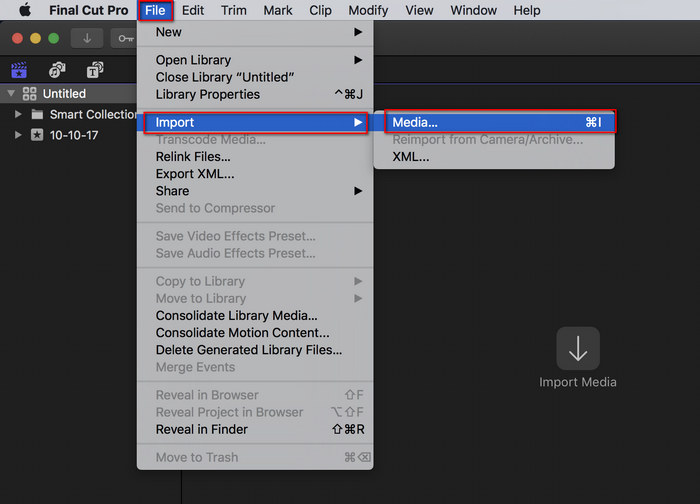Image resolution: width=700 pixels, height=504 pixels.
Task: Expand the 10-10-17 event
Action: (x=18, y=135)
